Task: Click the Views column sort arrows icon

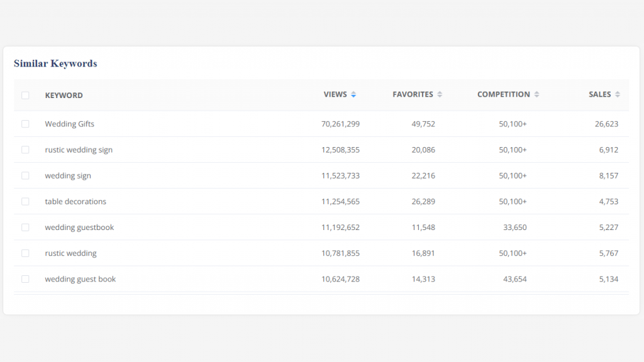Action: (x=353, y=95)
